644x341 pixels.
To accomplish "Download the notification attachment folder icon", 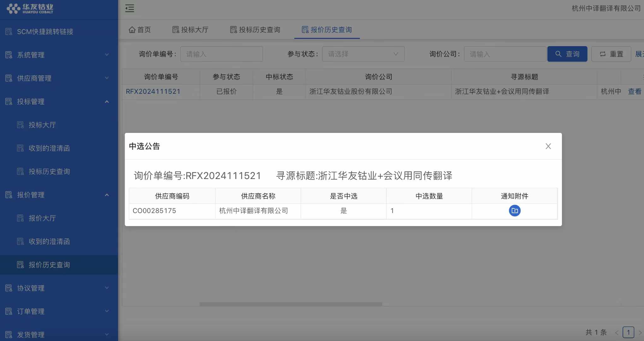I will 515,211.
